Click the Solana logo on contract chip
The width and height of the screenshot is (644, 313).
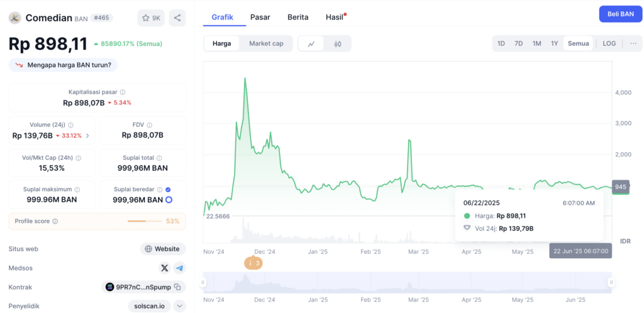tap(109, 287)
